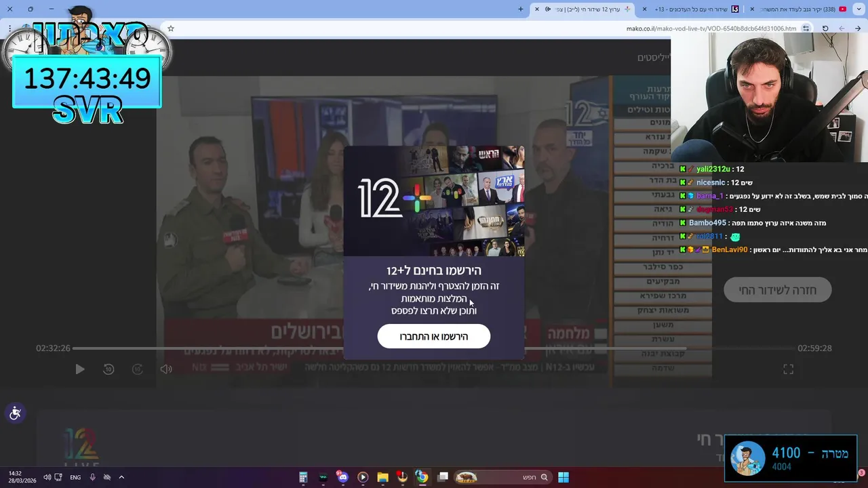
Task: Skip forward in the video player
Action: 137,369
